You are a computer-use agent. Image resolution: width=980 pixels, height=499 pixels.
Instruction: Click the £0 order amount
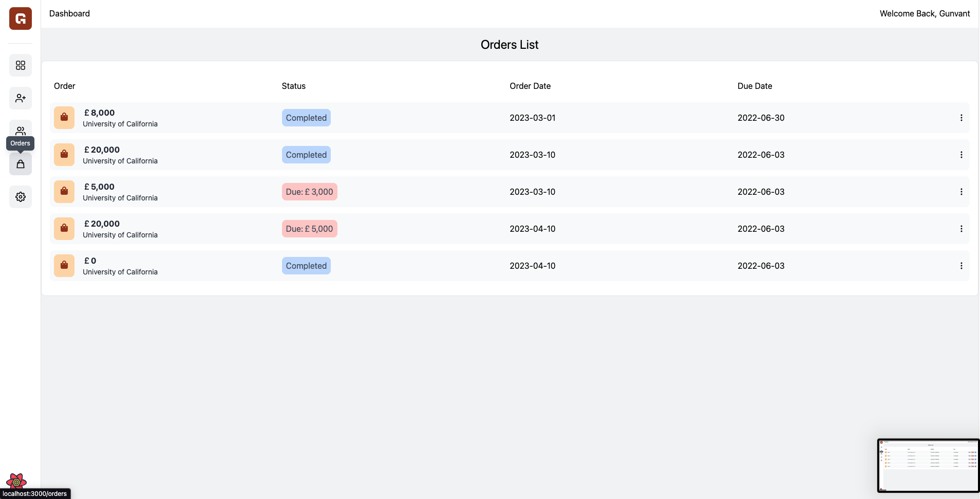90,261
